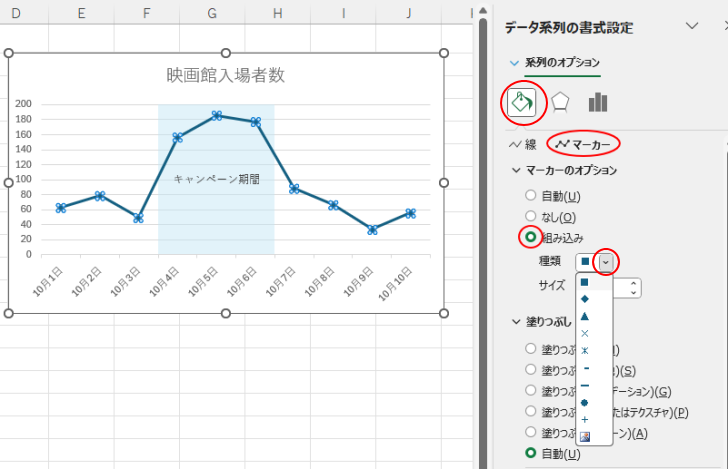Choose the picture marker type at list bottom

584,437
